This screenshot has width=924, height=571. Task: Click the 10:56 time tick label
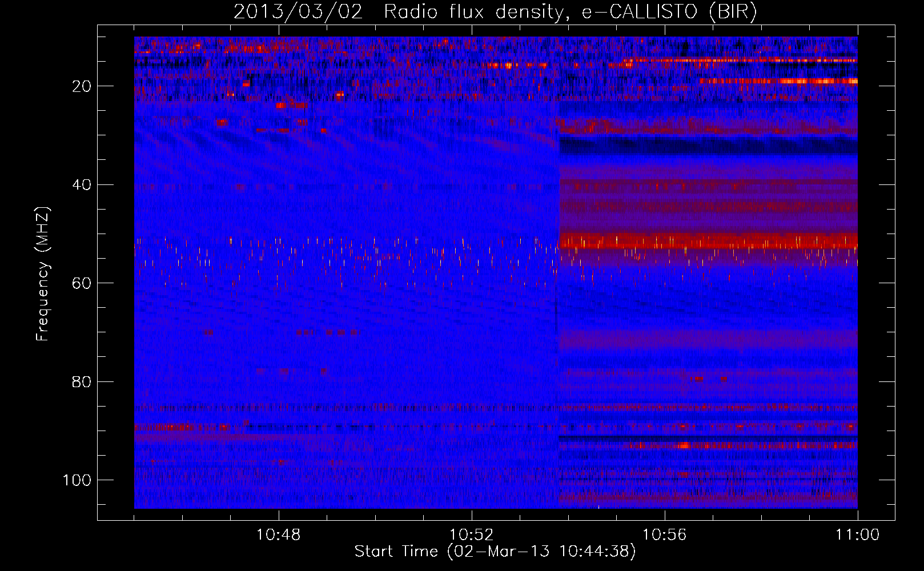click(x=665, y=535)
